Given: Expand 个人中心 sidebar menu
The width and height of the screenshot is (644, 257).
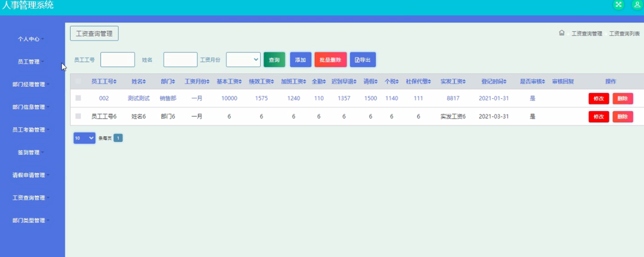Looking at the screenshot, I should pos(31,39).
